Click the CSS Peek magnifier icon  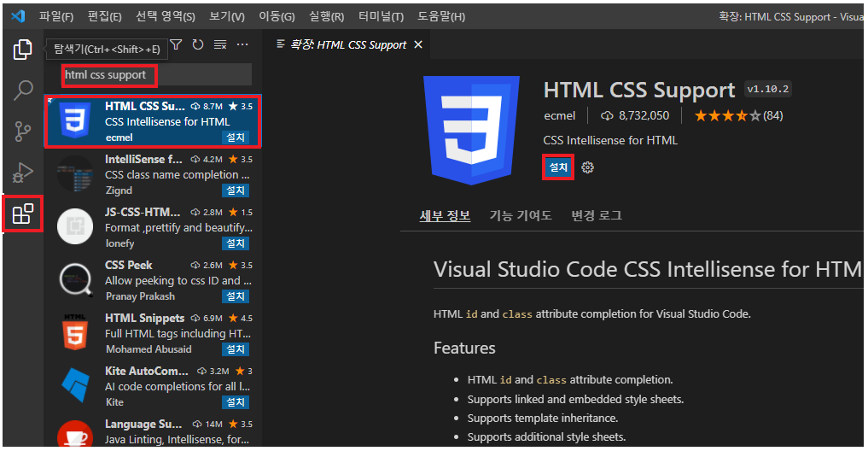click(x=75, y=280)
